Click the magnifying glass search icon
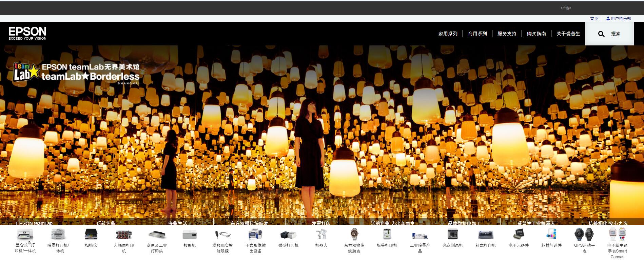The image size is (644, 263). [601, 34]
